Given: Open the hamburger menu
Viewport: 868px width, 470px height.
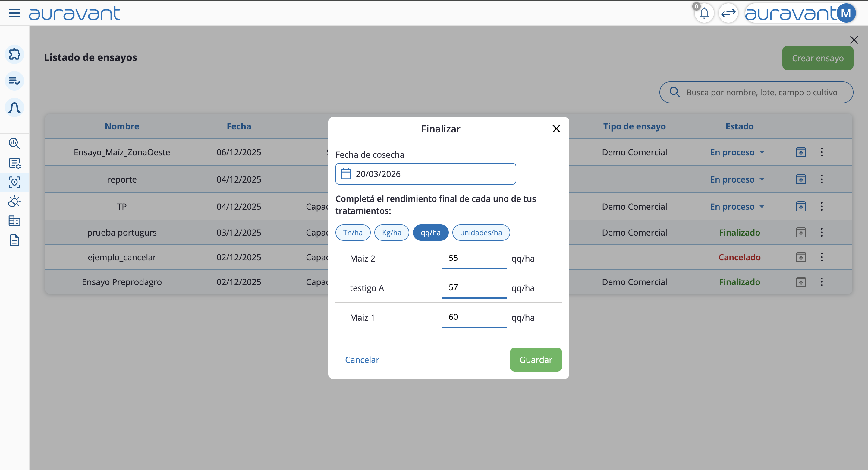Looking at the screenshot, I should click(14, 13).
